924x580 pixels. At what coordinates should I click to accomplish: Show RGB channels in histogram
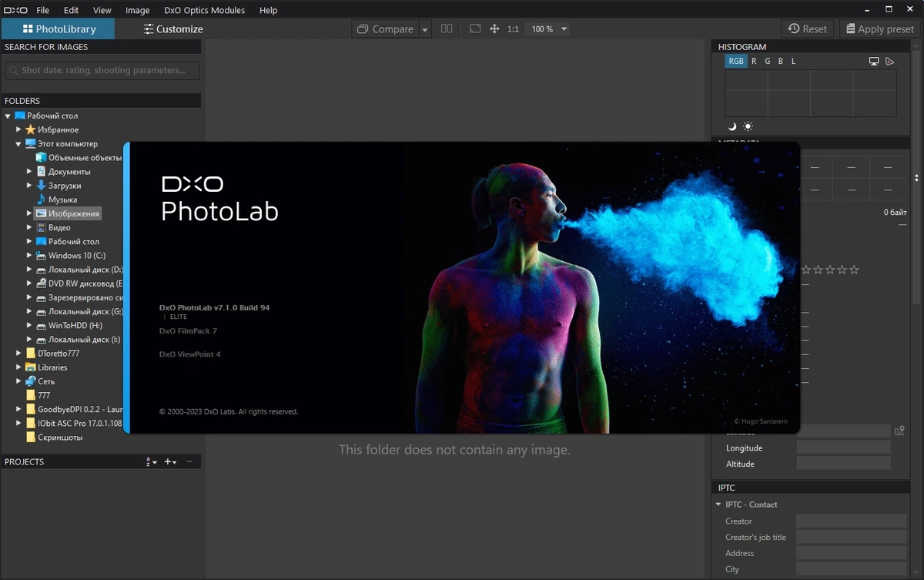coord(736,61)
